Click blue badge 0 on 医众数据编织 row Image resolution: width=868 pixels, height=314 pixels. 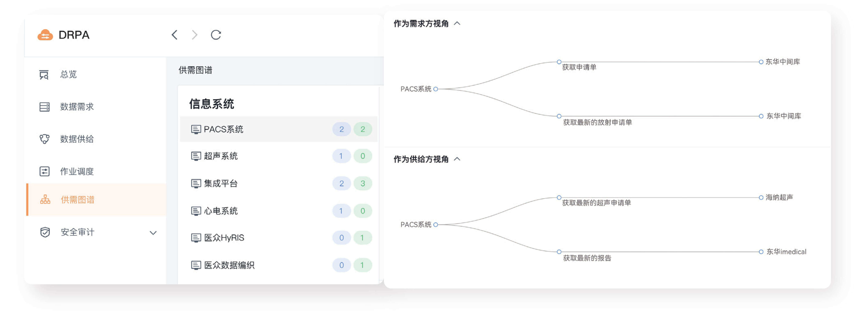tap(341, 265)
